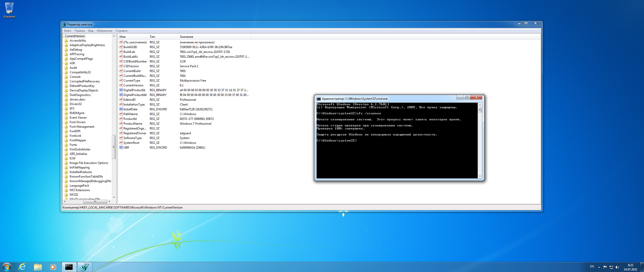Open Windows Explorer folder icon in taskbar
644x272 pixels.
click(x=38, y=267)
